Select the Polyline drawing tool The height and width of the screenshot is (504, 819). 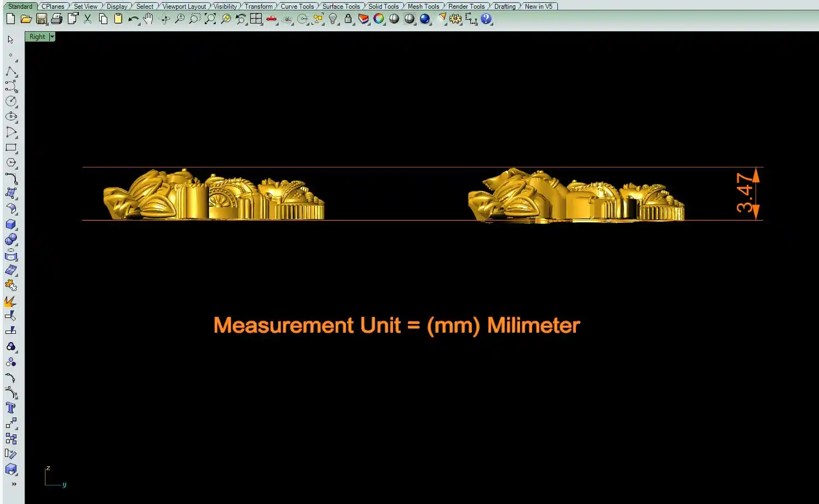[x=11, y=71]
